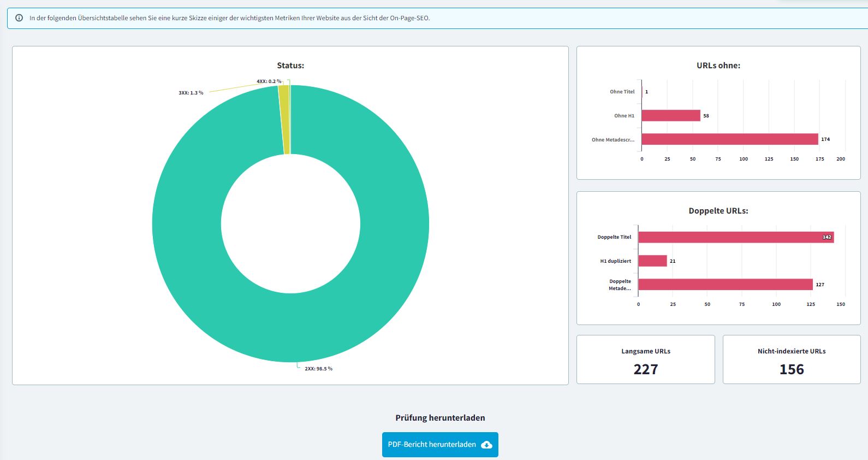Click the cloud download icon on PDF button
868x460 pixels.
pos(486,445)
